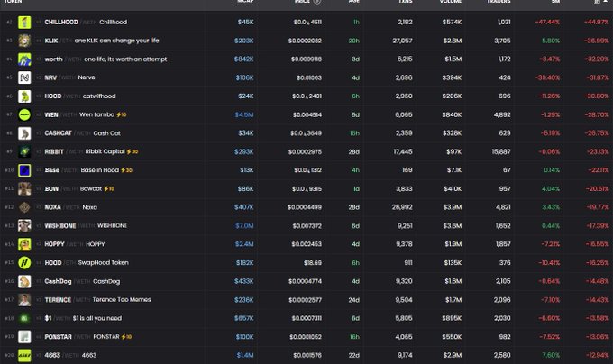The width and height of the screenshot is (613, 364).
Task: Click the $1 token logo
Action: click(24, 318)
